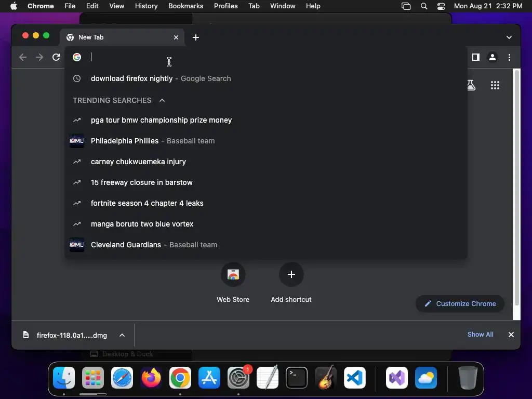Open the Web Store shortcut
The image size is (532, 399).
coord(233,274)
